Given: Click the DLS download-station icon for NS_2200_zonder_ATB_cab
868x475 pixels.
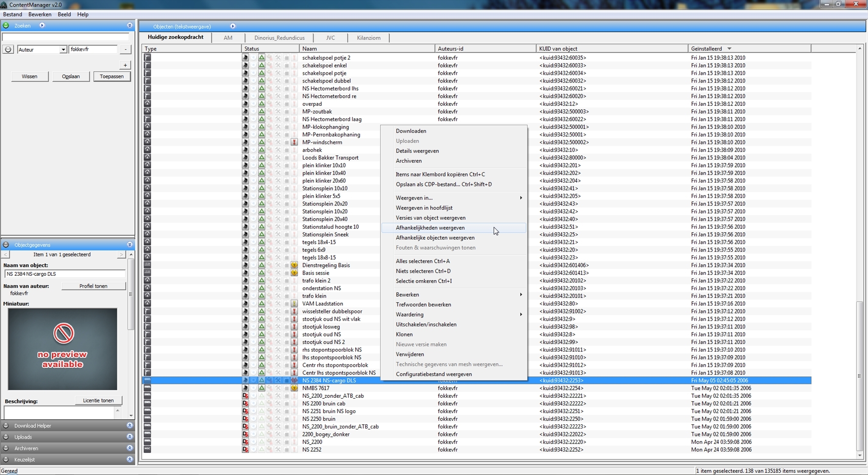Looking at the screenshot, I should click(245, 396).
